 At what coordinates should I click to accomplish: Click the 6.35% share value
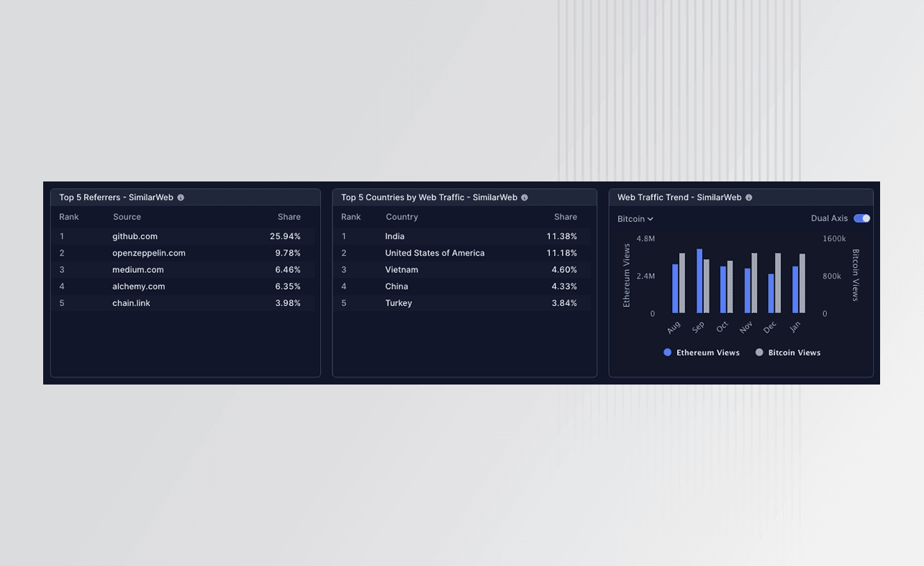point(288,286)
